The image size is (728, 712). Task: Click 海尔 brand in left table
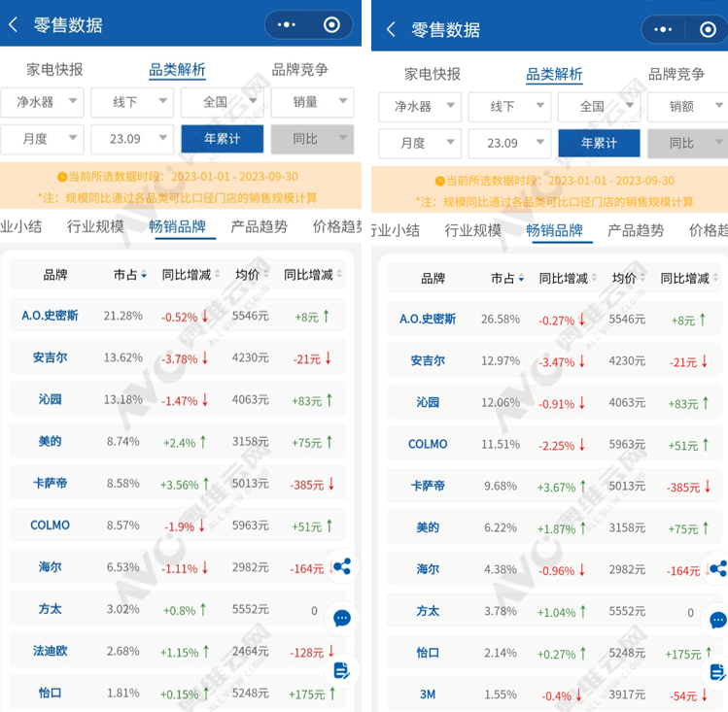[50, 567]
